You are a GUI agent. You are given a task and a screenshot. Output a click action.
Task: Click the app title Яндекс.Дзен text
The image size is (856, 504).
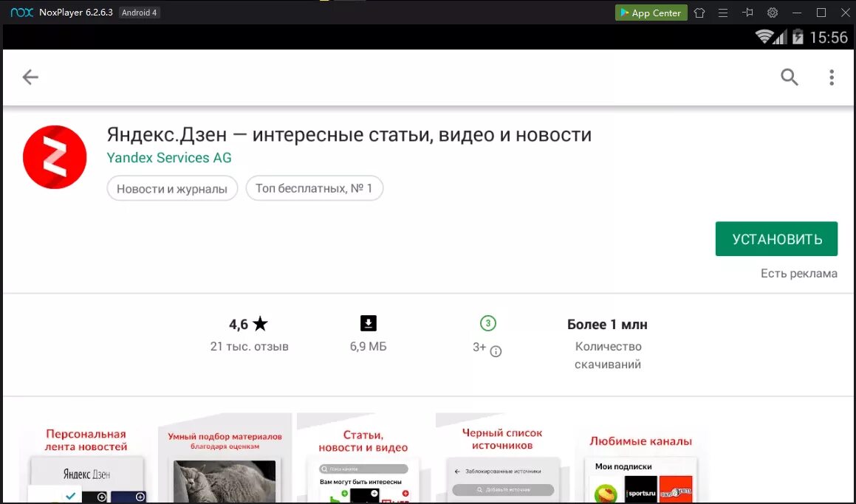pos(349,134)
